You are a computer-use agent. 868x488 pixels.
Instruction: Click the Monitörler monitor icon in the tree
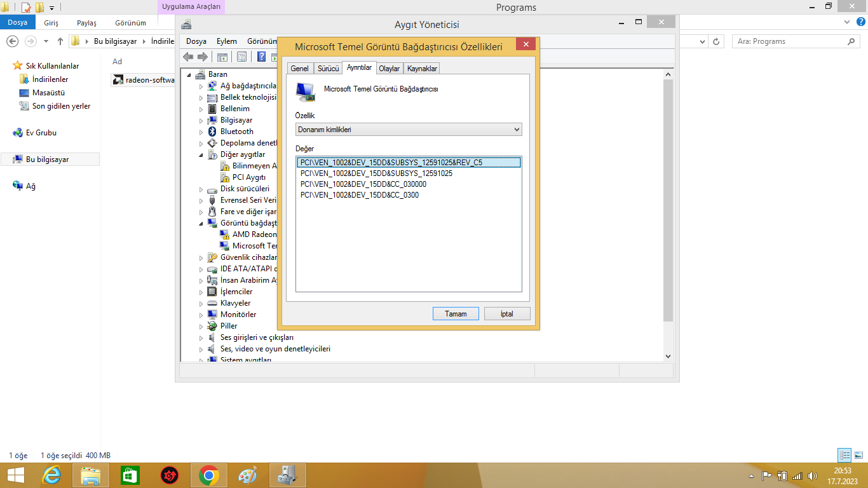tap(212, 315)
